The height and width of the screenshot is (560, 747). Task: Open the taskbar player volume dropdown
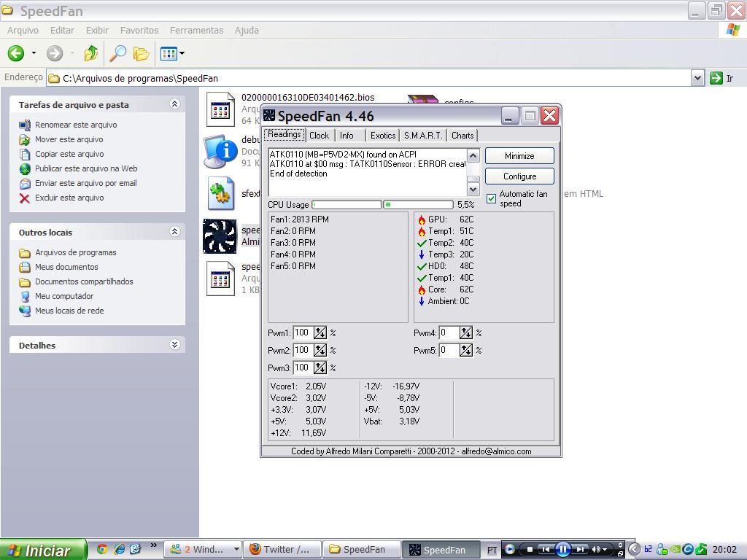[x=605, y=550]
